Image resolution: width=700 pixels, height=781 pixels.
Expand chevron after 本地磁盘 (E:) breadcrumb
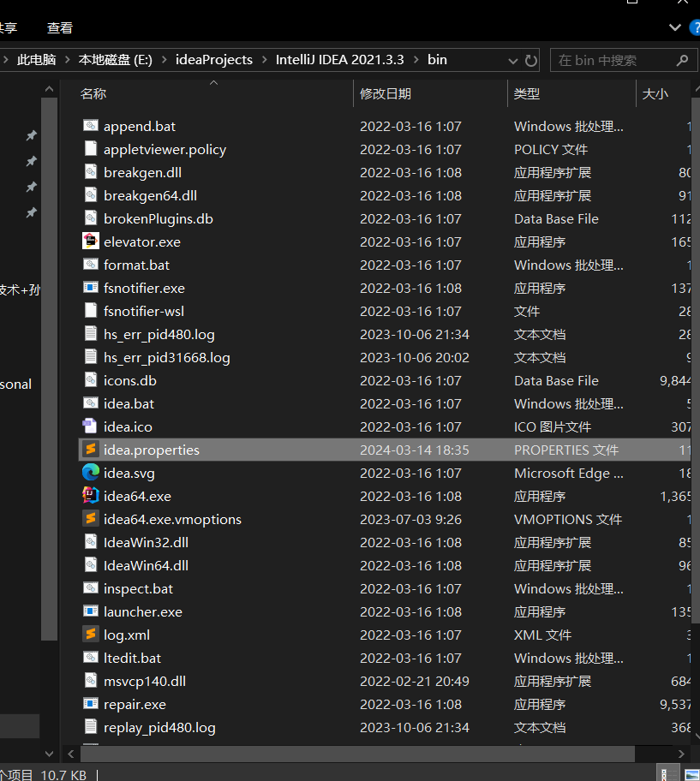point(164,60)
